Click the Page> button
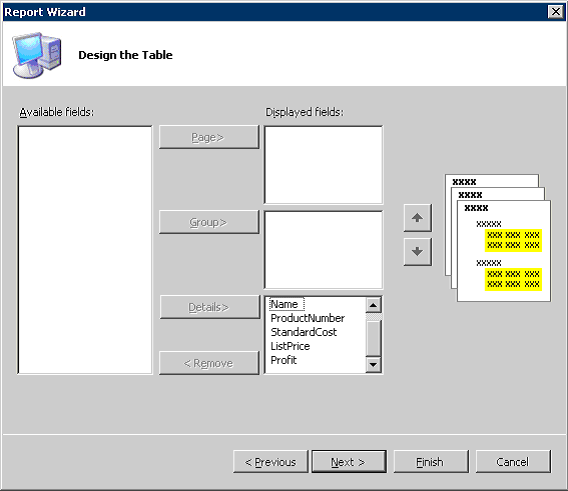This screenshot has height=491, width=568. 209,137
